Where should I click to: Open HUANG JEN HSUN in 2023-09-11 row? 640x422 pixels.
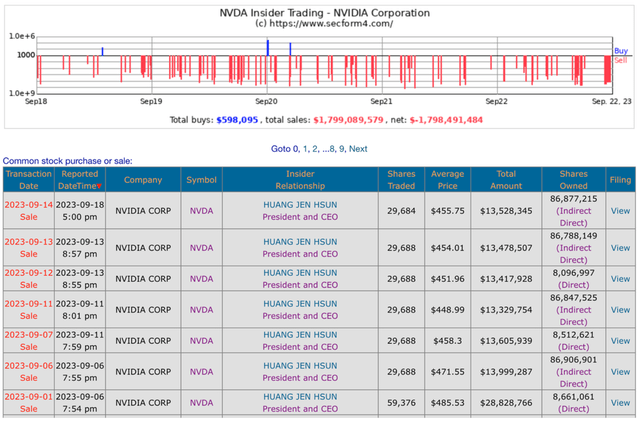300,304
